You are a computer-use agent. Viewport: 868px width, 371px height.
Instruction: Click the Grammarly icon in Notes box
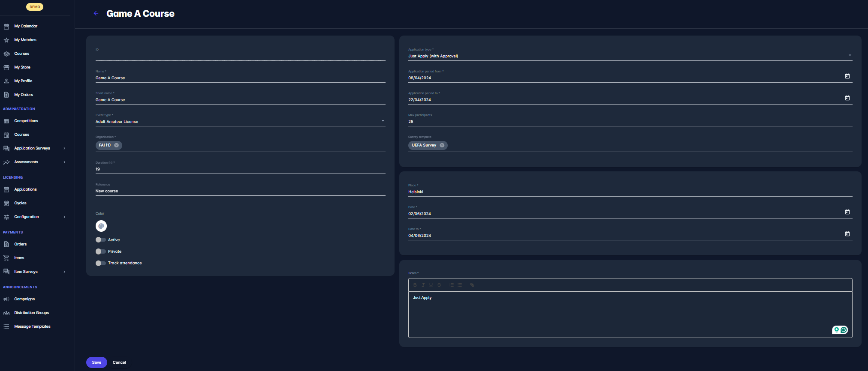coord(844,330)
